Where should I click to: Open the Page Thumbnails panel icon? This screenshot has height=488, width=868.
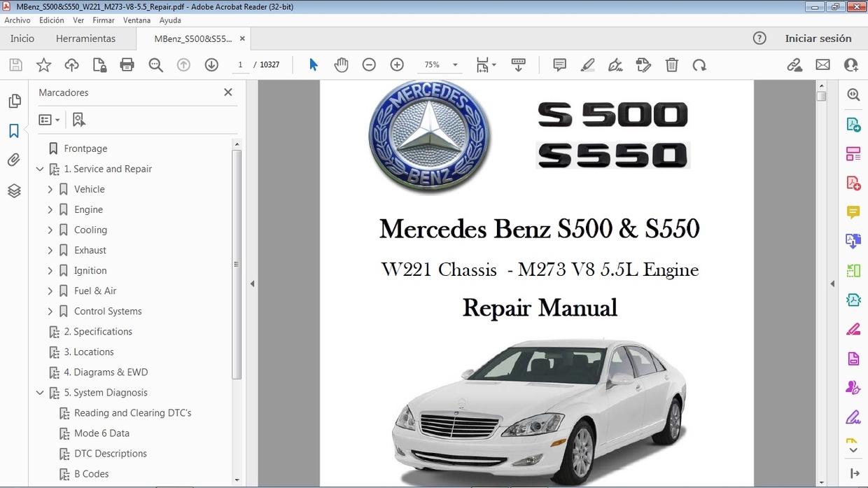coord(15,101)
